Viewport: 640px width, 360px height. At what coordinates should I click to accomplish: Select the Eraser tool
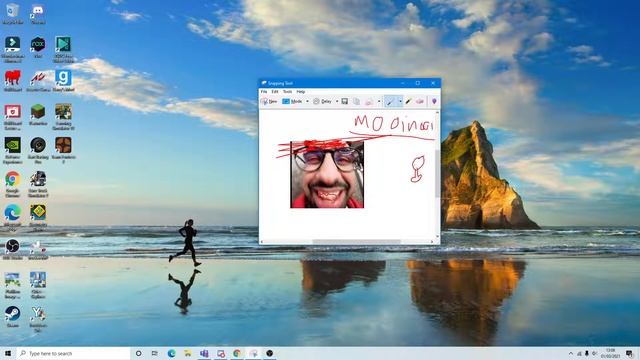[x=420, y=101]
